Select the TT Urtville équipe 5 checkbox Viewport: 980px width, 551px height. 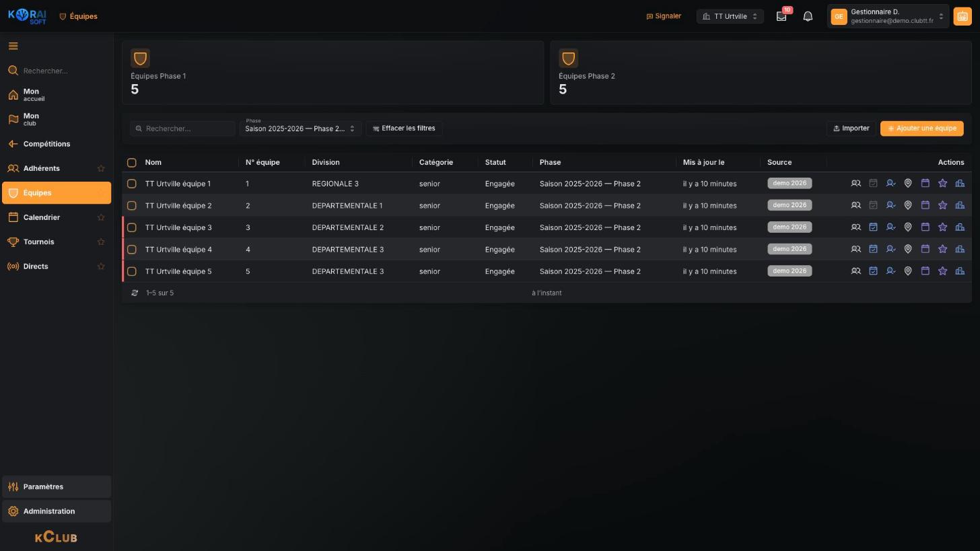point(132,272)
